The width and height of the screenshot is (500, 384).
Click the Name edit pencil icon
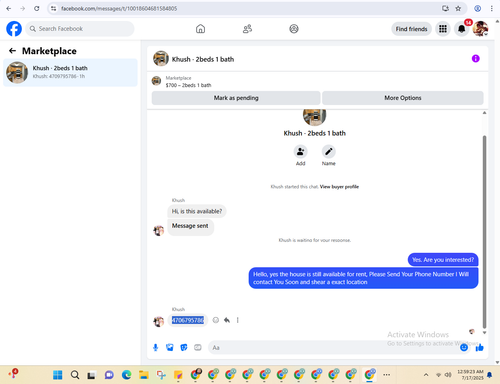click(329, 152)
